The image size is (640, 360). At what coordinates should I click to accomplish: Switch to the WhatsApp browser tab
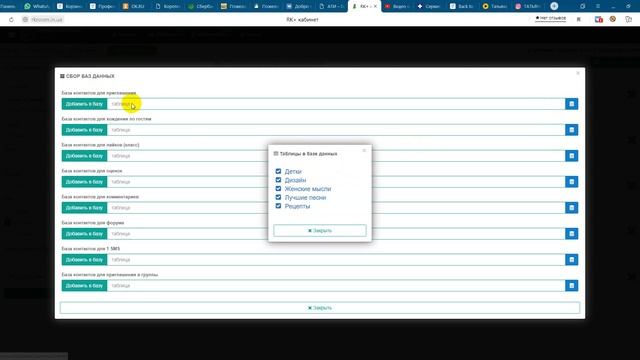[x=37, y=6]
